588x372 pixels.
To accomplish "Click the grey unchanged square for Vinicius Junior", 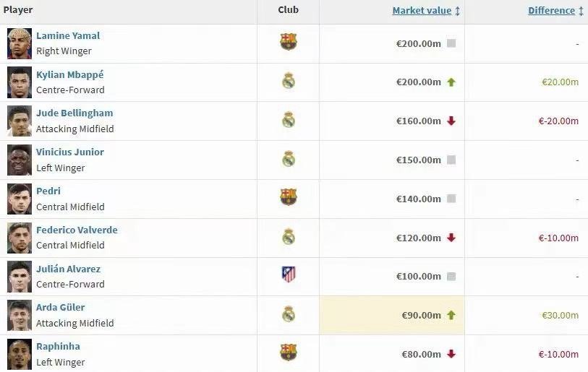I will point(451,160).
